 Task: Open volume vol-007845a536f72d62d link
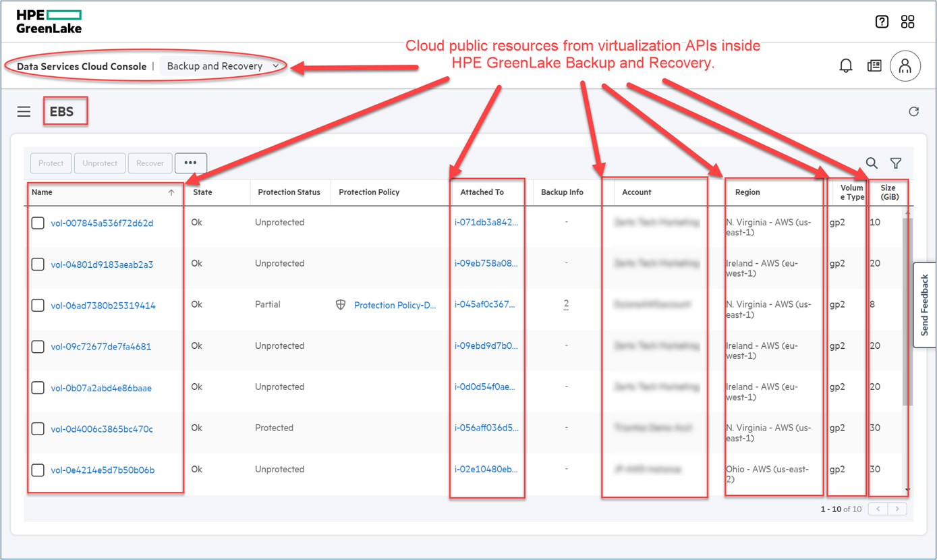[102, 223]
